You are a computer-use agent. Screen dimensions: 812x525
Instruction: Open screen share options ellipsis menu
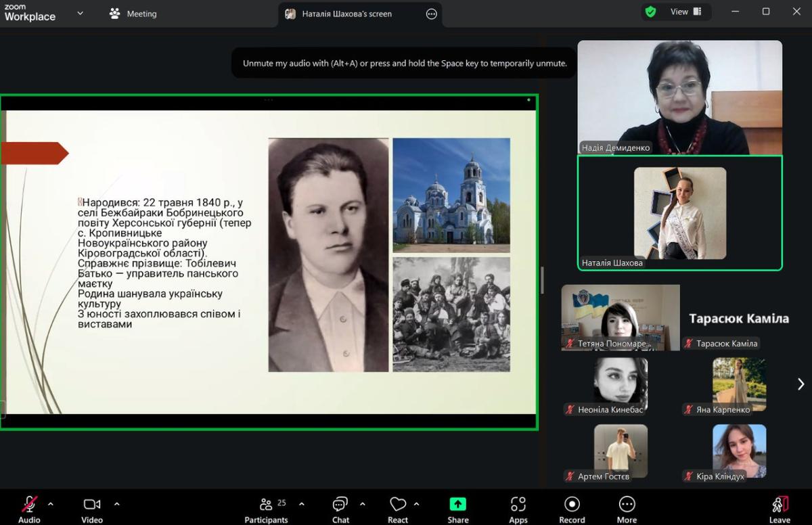point(431,14)
